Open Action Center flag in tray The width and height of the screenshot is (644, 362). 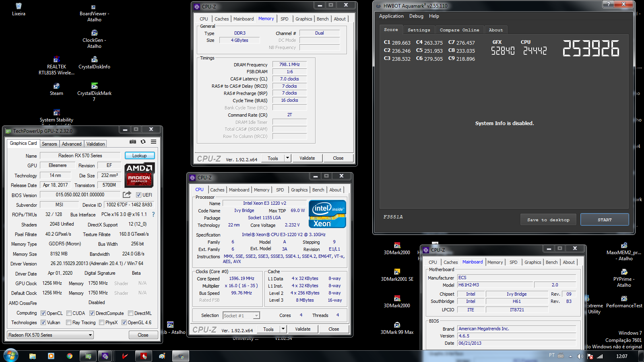coord(590,356)
